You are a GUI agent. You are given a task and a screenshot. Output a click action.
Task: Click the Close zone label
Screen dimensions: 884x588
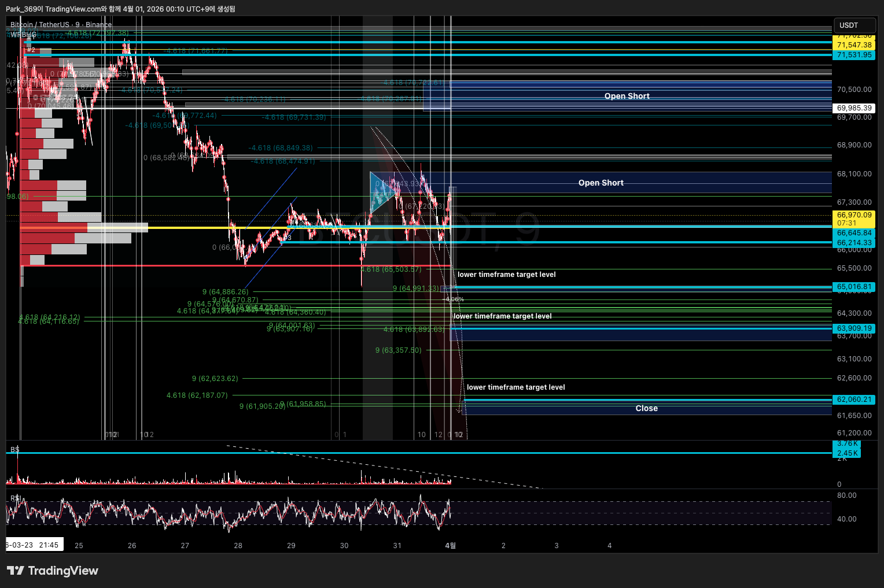tap(647, 408)
